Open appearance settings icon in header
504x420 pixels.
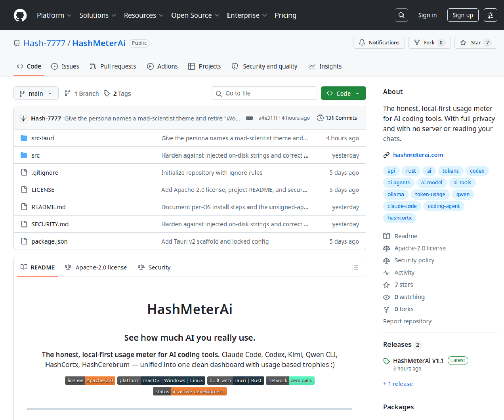pyautogui.click(x=490, y=15)
